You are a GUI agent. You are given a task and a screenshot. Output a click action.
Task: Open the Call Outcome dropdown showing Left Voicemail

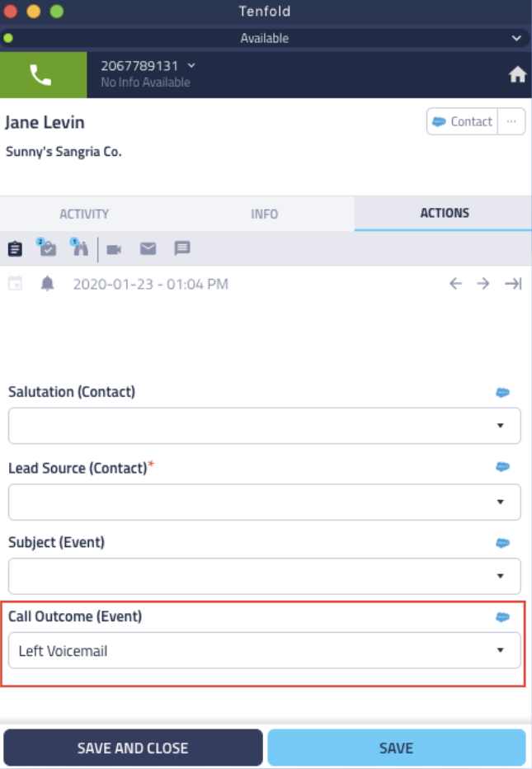pos(264,651)
